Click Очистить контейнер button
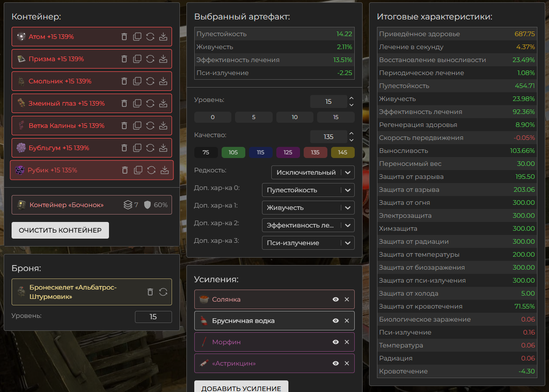549x392 pixels. click(60, 230)
